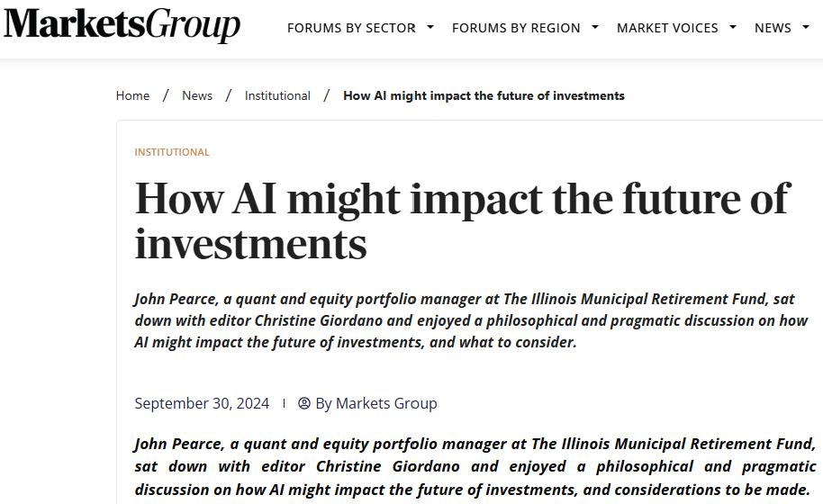Click the author profile icon beside byline
Image resolution: width=823 pixels, height=504 pixels.
pos(304,403)
